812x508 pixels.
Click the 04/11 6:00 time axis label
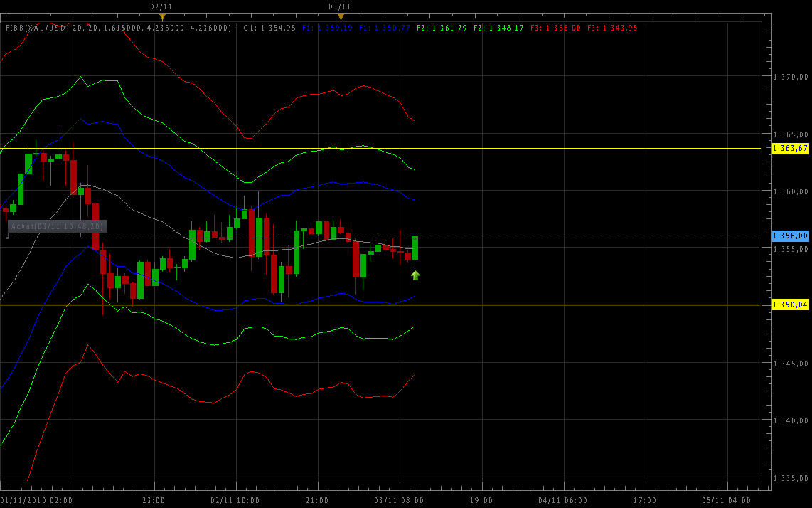click(562, 500)
